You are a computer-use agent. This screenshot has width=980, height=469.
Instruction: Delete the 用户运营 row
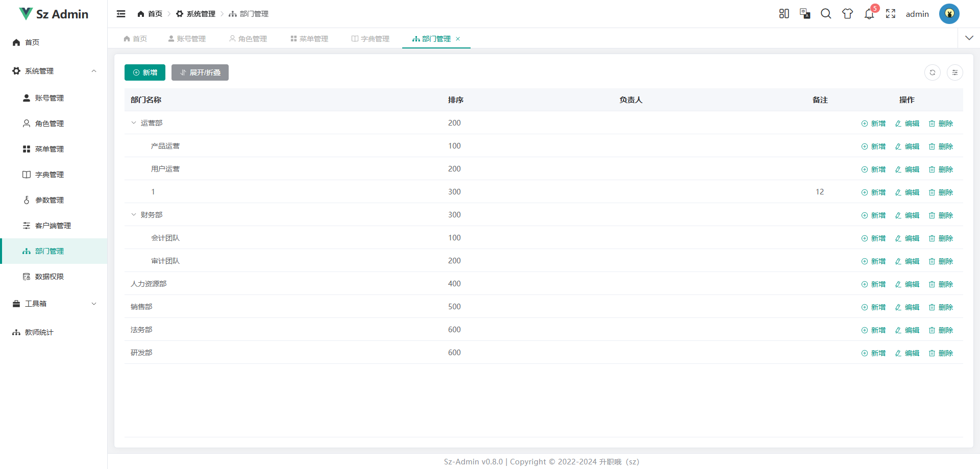941,169
